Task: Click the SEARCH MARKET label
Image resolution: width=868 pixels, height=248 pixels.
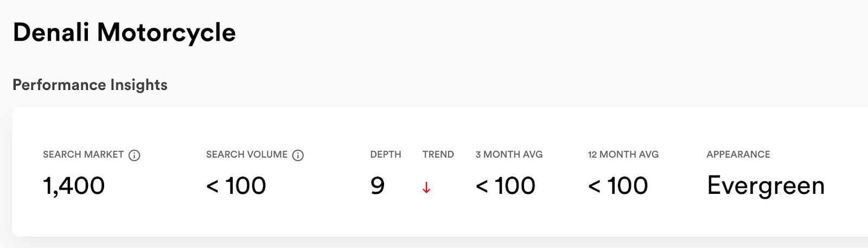Action: point(84,154)
